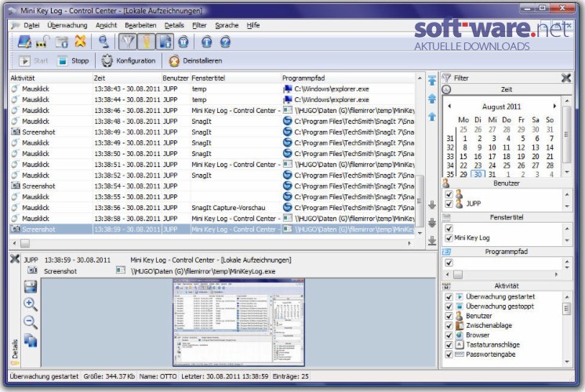Click the window-with-info toolbar icon
Image resolution: width=585 pixels, height=392 pixels.
[x=62, y=42]
